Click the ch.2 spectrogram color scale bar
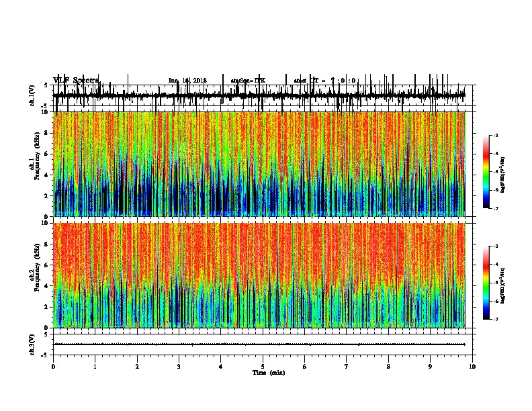Viewport: 532px width, 411px height. pos(486,283)
